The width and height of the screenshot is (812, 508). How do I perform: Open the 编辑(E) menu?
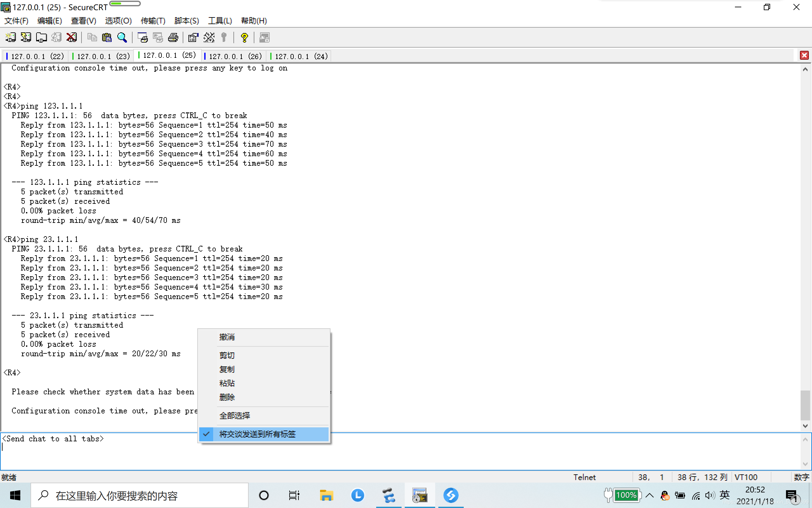(50, 21)
